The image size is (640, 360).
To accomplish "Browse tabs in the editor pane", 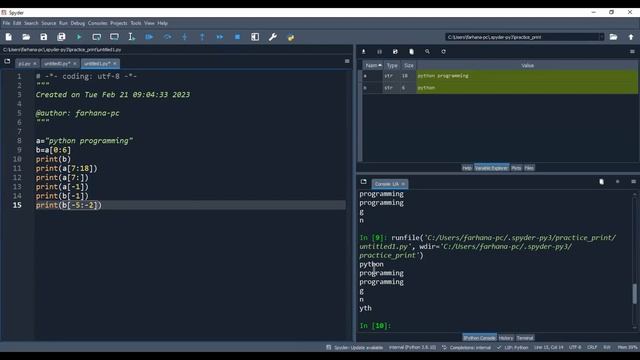I will pos(7,61).
